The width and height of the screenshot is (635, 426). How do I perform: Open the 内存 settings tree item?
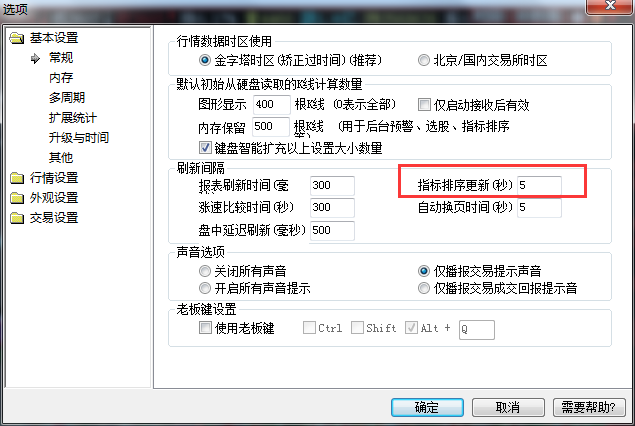click(61, 77)
